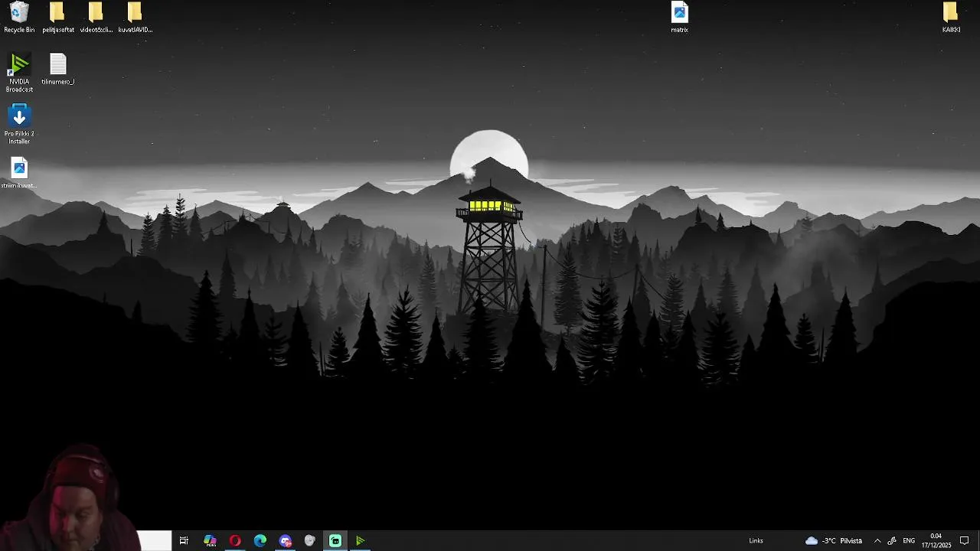This screenshot has height=551, width=980.
Task: Switch to the teal app in taskbar
Action: 335,541
